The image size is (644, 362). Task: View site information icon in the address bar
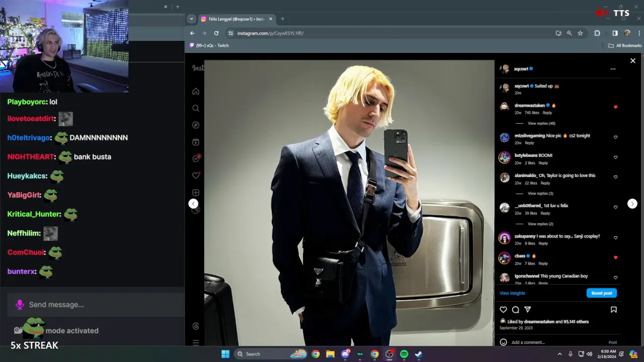click(x=230, y=33)
